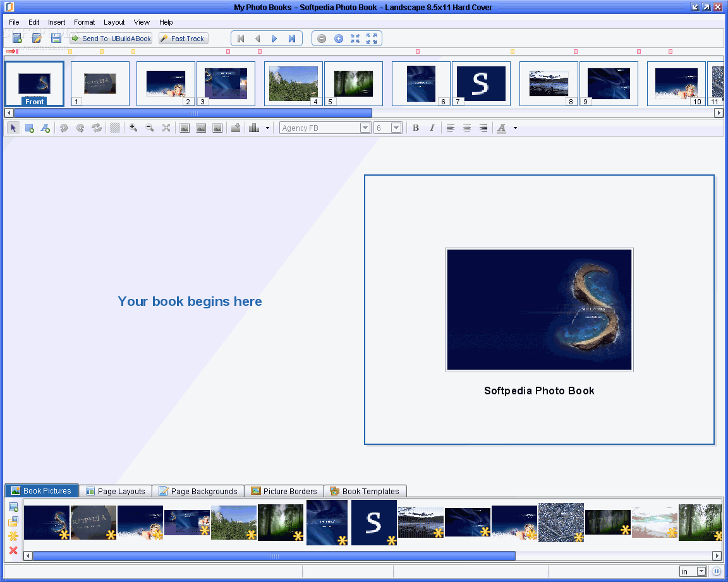Click the picture zoom-in magnifier icon
Image resolution: width=728 pixels, height=582 pixels.
point(133,128)
